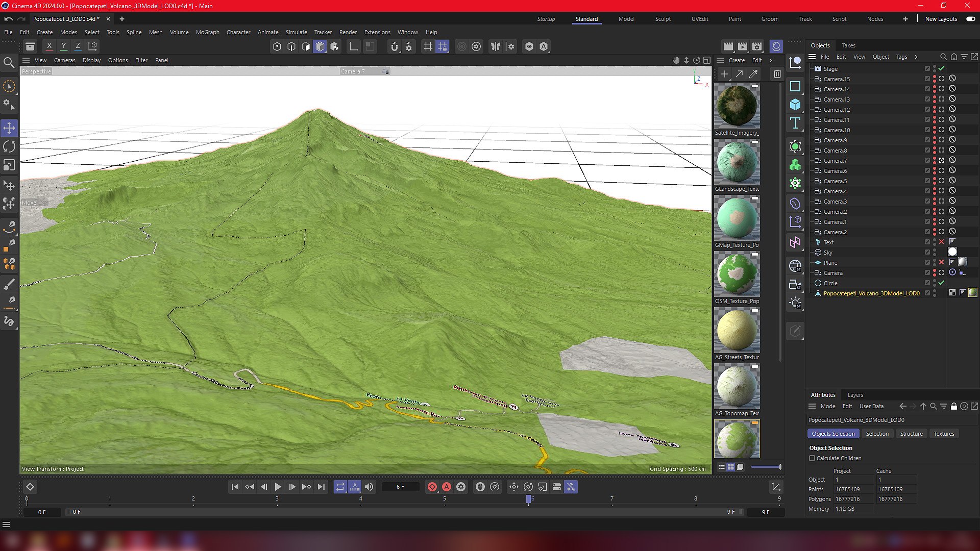
Task: Toggle Y axis lock
Action: [63, 46]
